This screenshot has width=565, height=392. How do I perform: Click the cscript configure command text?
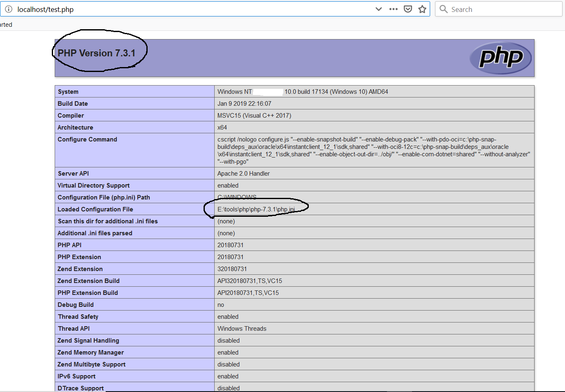(x=374, y=151)
